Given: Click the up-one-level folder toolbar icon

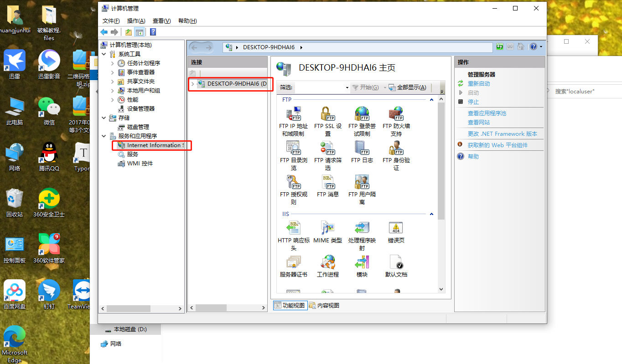Looking at the screenshot, I should [x=129, y=32].
